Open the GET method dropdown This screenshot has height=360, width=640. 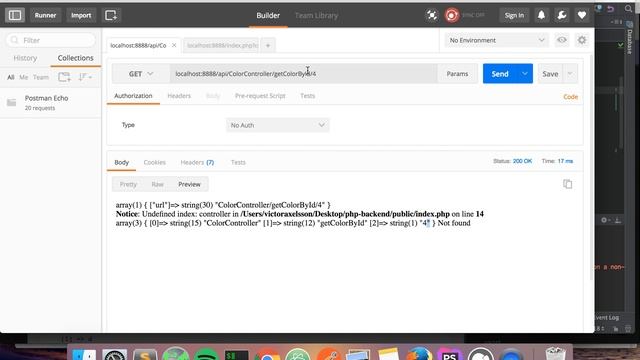[x=141, y=74]
